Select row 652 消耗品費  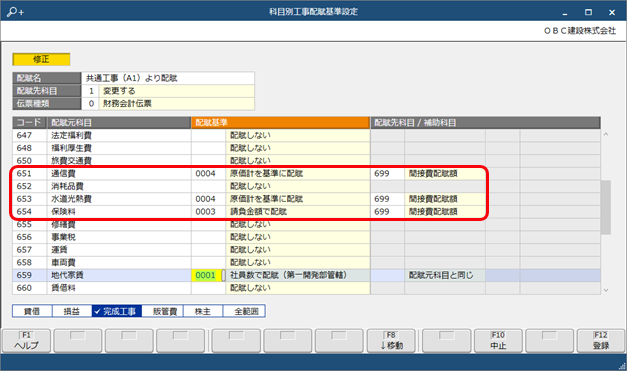(x=306, y=186)
